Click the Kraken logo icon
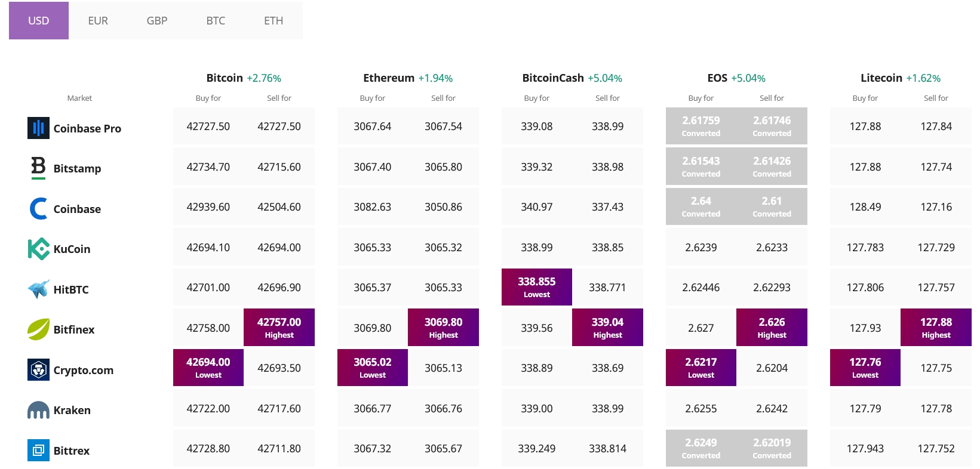 38,410
